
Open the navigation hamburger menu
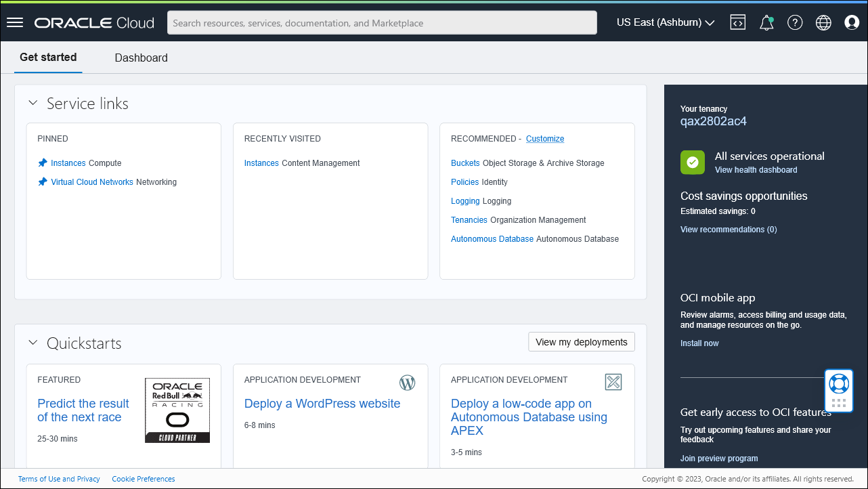[x=14, y=22]
